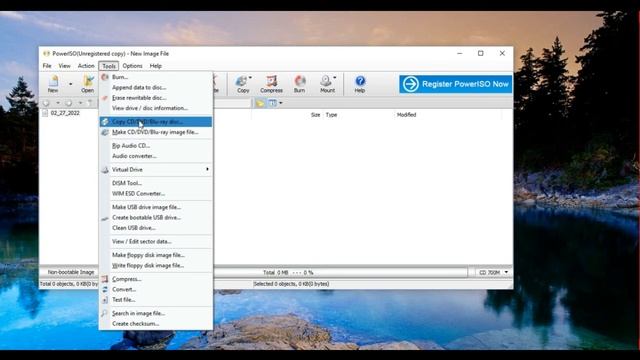Maximize the PowerISO window
Screen dimensions: 640x360
pyautogui.click(x=481, y=53)
